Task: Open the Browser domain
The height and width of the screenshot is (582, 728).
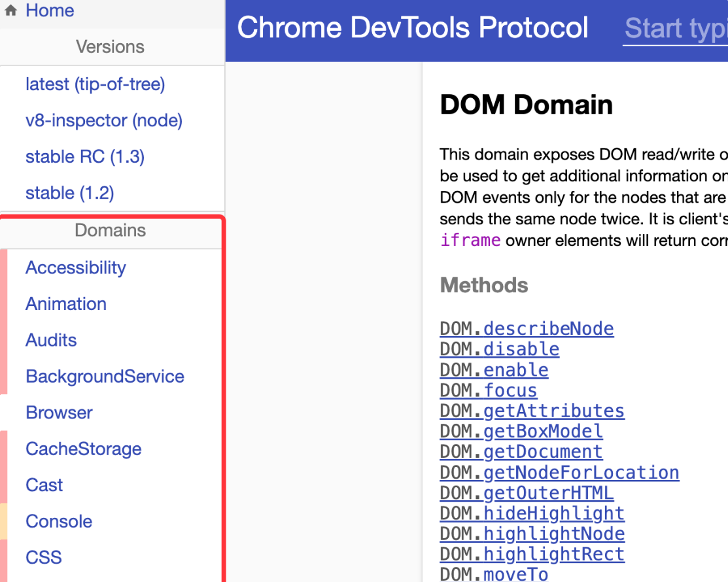Action: click(x=59, y=413)
